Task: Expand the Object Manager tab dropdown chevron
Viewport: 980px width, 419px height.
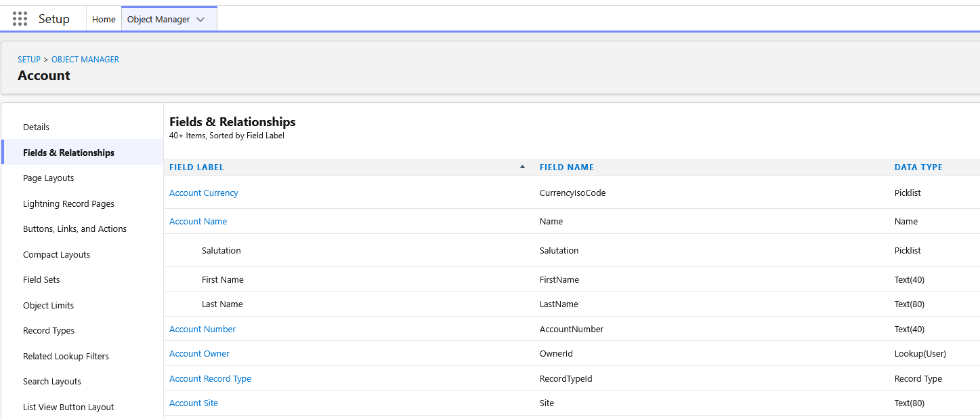Action: (x=200, y=20)
